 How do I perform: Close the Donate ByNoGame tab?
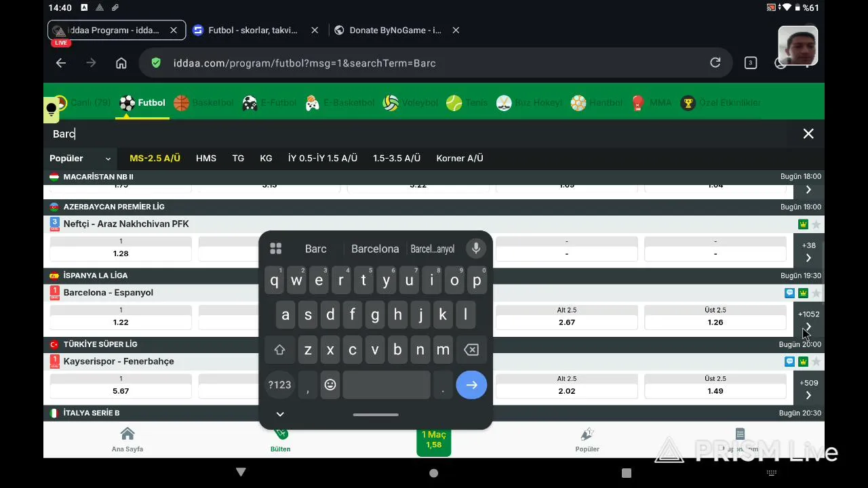[x=456, y=30]
